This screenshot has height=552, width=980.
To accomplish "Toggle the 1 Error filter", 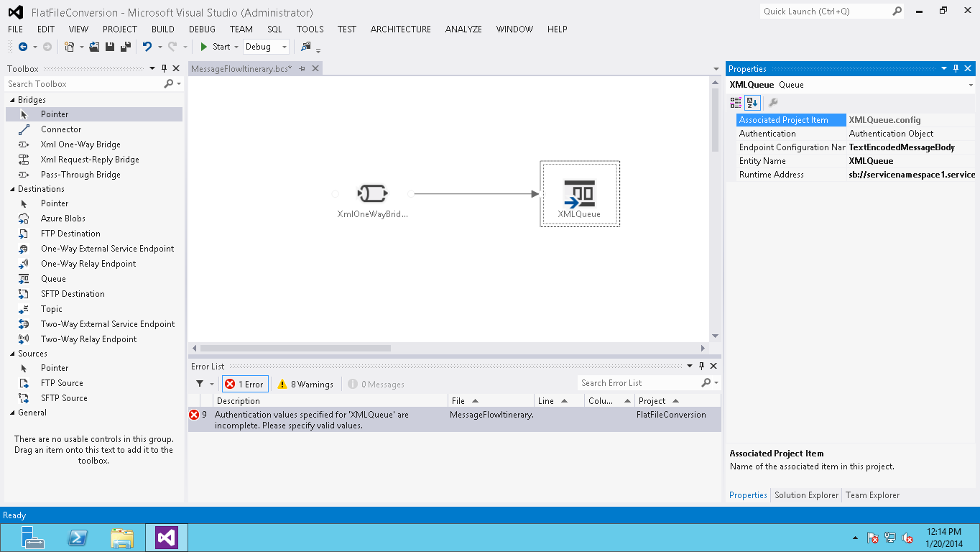I will (245, 384).
